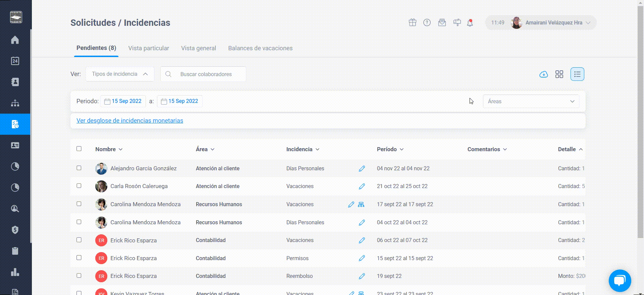Check Alejandro García González's row
The image size is (644, 295).
coord(79,168)
